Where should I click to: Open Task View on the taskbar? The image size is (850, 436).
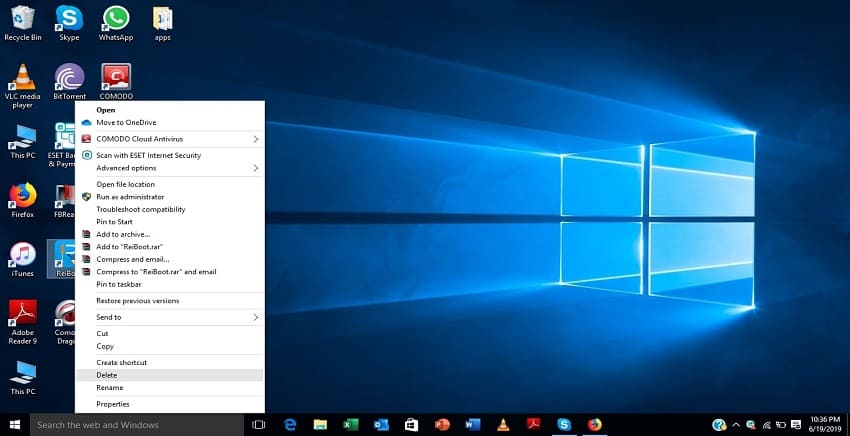pos(259,425)
